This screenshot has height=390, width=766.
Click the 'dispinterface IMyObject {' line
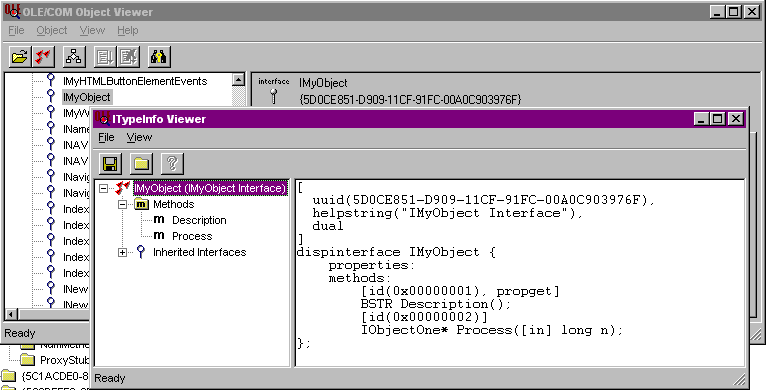[396, 252]
